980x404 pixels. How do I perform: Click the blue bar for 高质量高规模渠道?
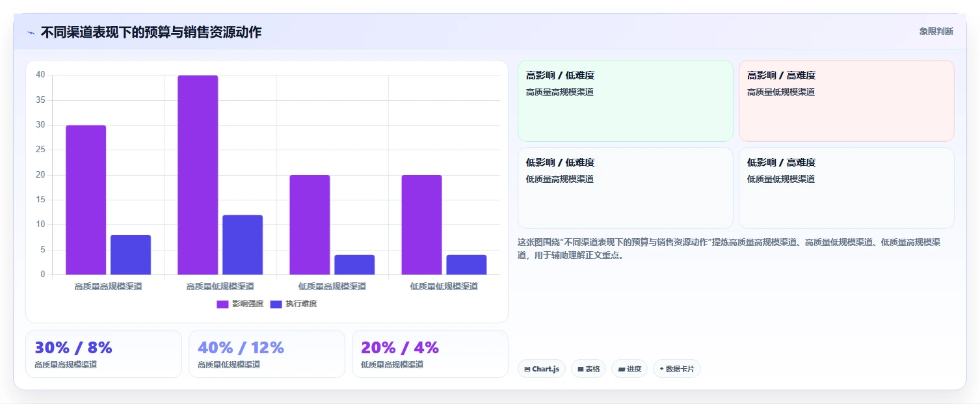(x=131, y=255)
